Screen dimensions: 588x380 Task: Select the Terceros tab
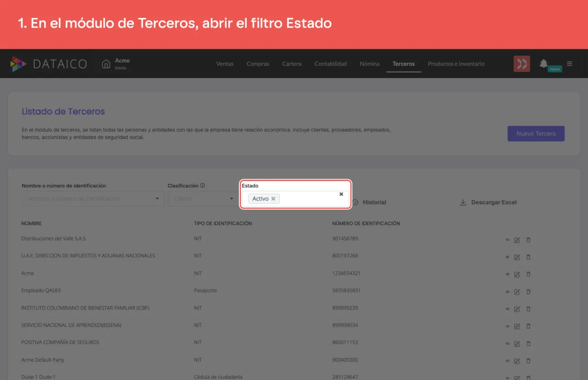pyautogui.click(x=404, y=64)
